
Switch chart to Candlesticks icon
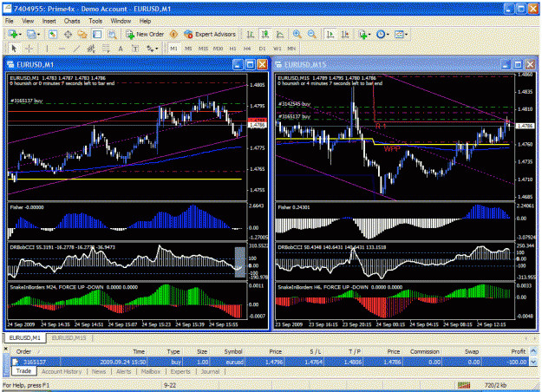(x=265, y=34)
